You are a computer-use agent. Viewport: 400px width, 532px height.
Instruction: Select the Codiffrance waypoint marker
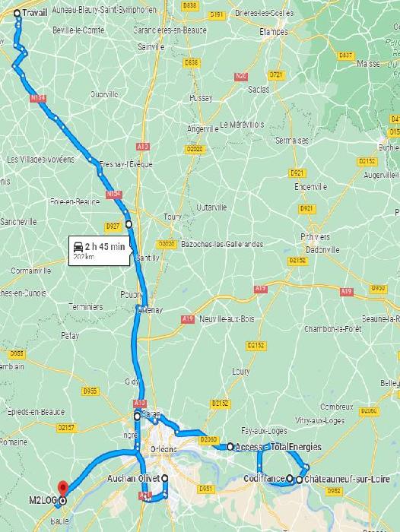289,479
